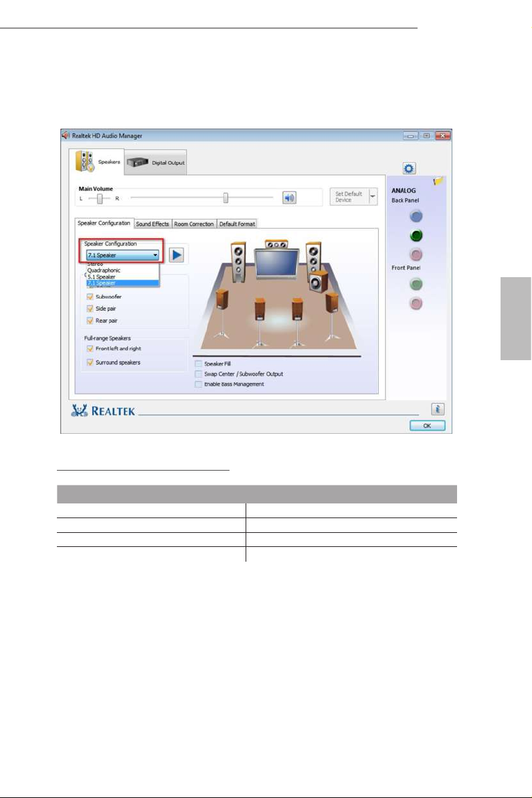Click the pink back panel jack

pyautogui.click(x=416, y=254)
